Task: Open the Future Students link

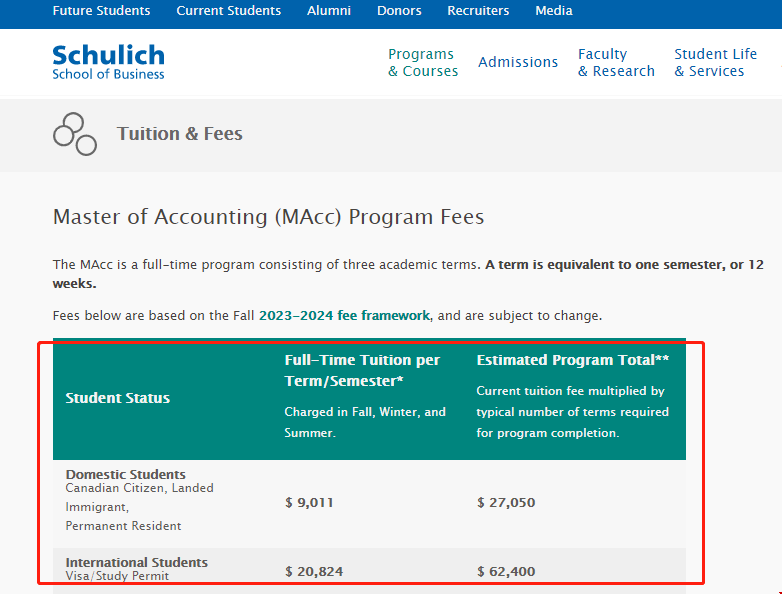Action: coord(101,11)
